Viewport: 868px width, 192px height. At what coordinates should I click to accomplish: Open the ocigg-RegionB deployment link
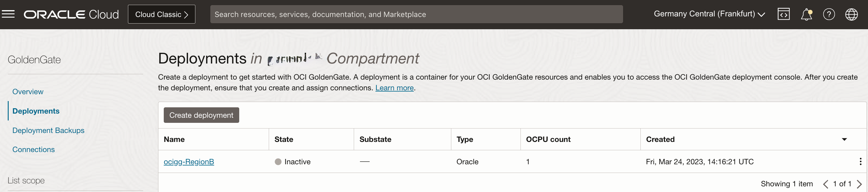[x=189, y=162]
